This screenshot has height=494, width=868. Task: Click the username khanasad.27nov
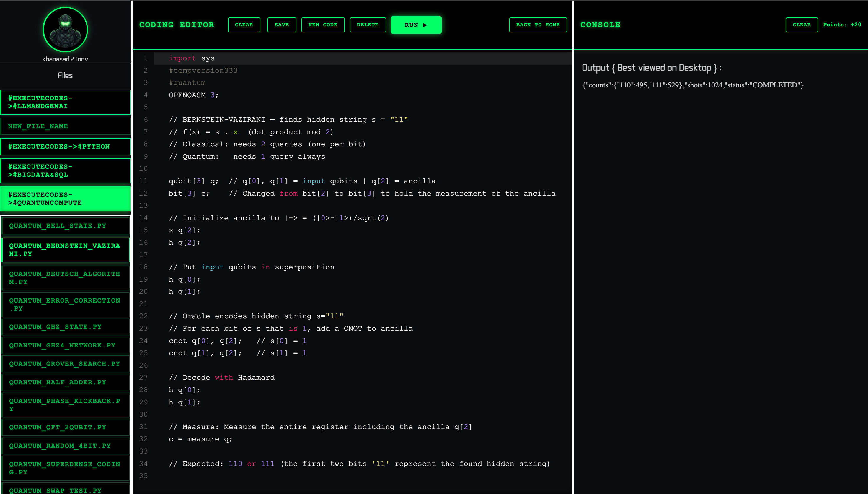click(65, 59)
